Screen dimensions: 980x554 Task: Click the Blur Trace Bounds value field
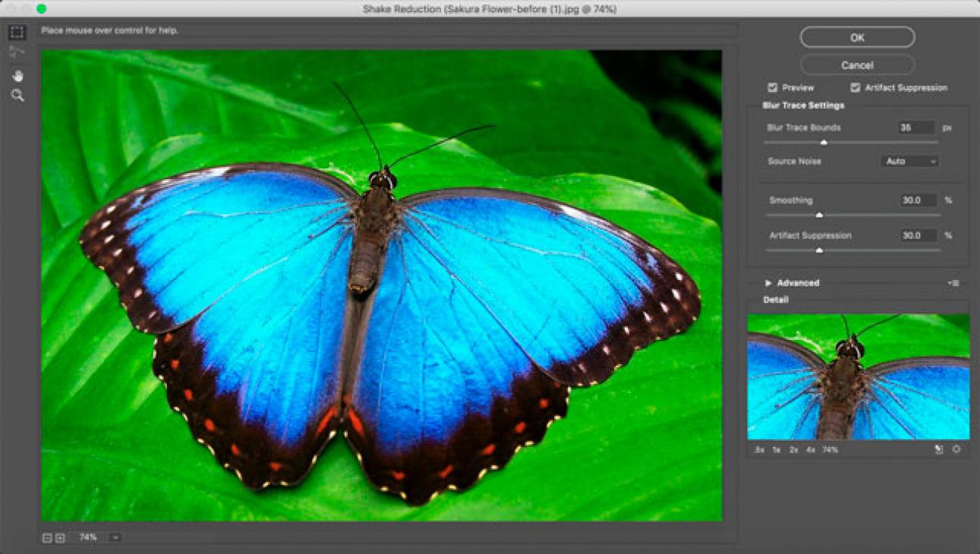[x=915, y=128]
